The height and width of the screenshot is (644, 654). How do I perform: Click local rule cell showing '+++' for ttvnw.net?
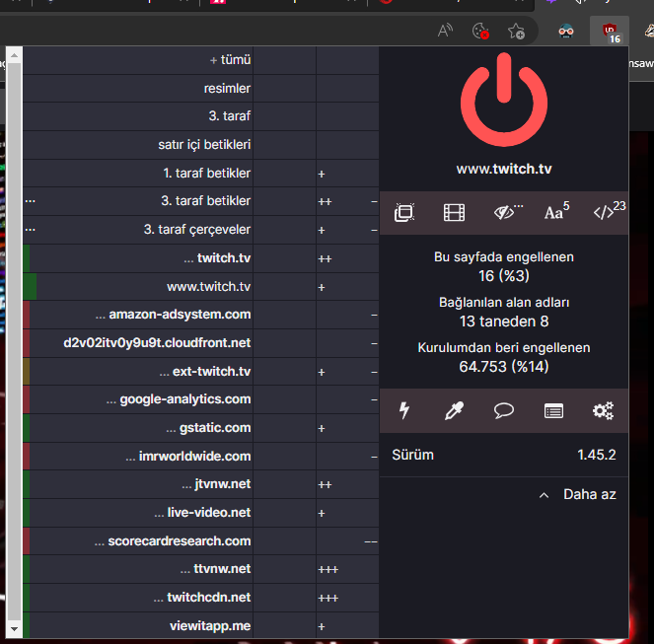click(347, 569)
